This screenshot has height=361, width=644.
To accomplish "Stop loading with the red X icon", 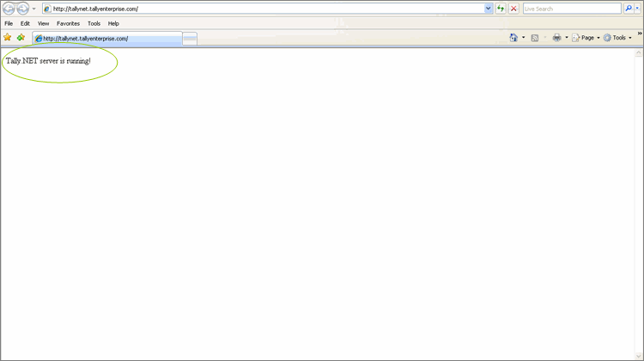I will coord(513,9).
